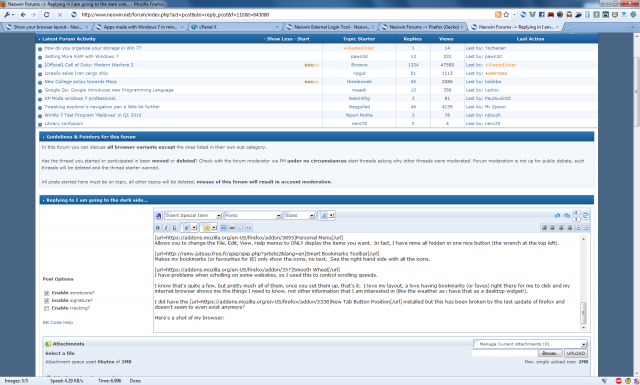Toggle the Underline formatting button
This screenshot has width=640, height=385.
[x=174, y=228]
